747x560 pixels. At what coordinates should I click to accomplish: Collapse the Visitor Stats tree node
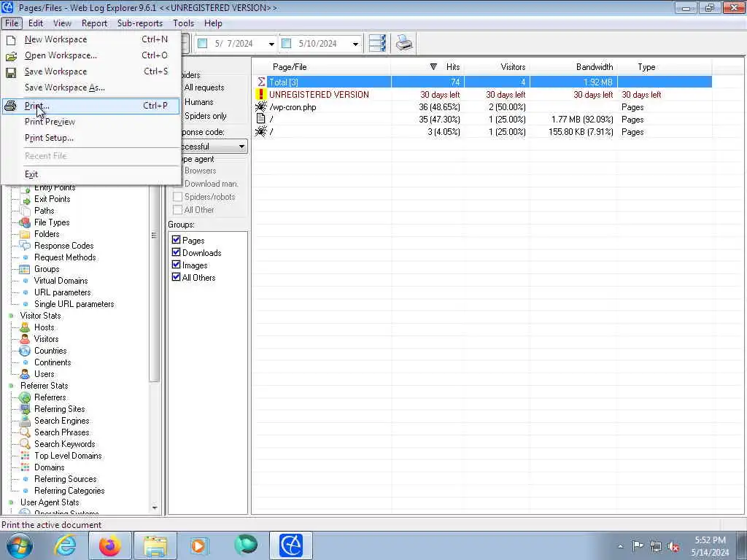point(11,316)
